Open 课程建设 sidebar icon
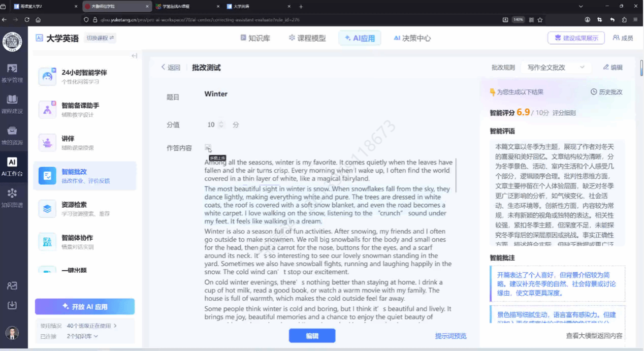The height and width of the screenshot is (351, 644). click(x=12, y=104)
